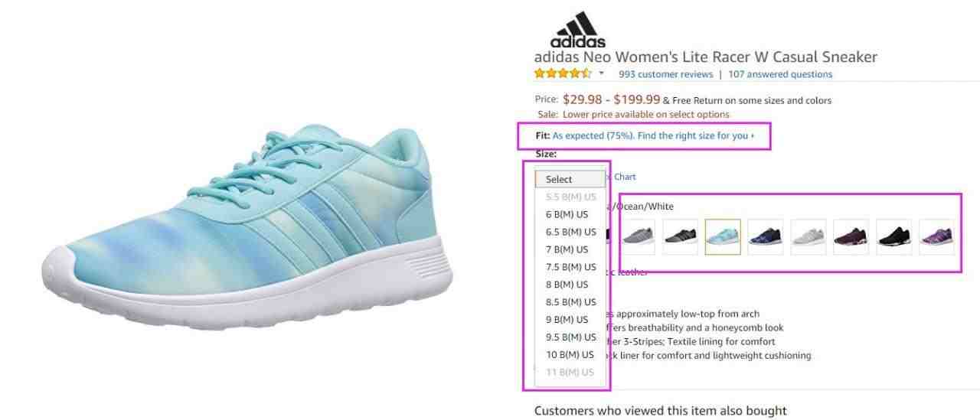
Task: Pick size 8.5 B(M) US option
Action: click(x=570, y=302)
